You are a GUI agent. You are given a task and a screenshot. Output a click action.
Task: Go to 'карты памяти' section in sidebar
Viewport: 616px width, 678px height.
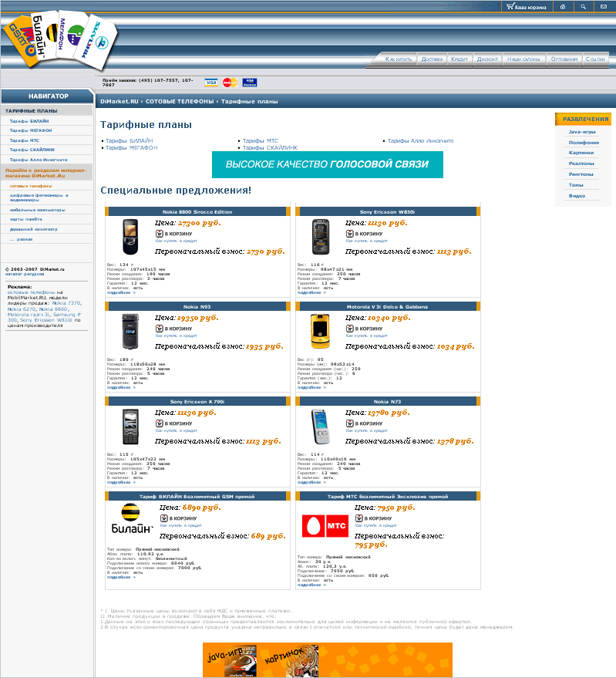(25, 219)
